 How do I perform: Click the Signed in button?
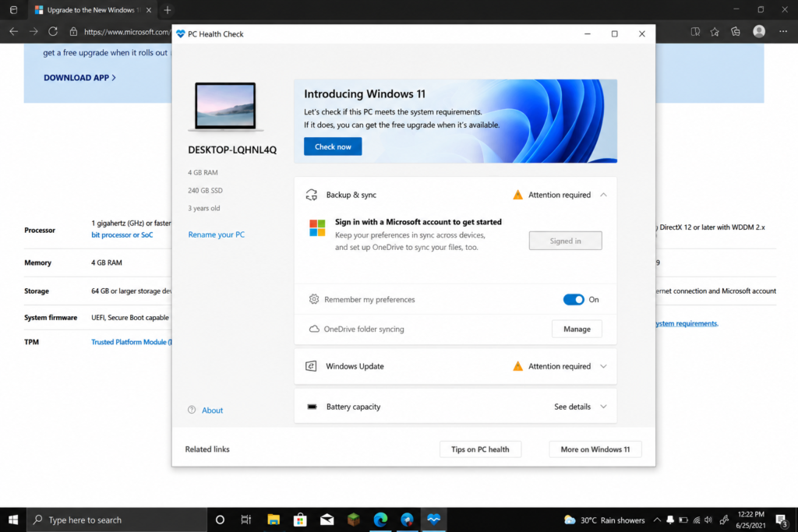[565, 241]
